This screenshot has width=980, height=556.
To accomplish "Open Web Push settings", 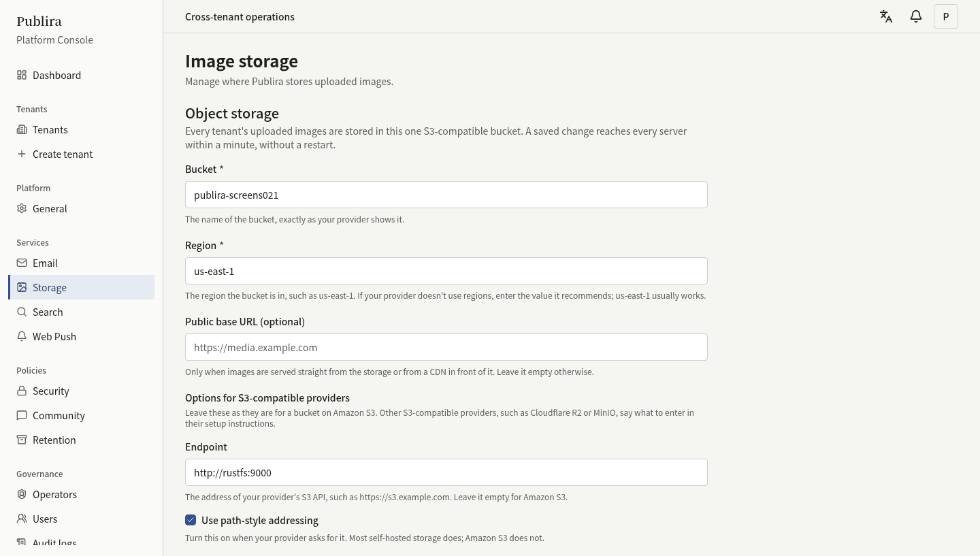I will tap(82, 336).
